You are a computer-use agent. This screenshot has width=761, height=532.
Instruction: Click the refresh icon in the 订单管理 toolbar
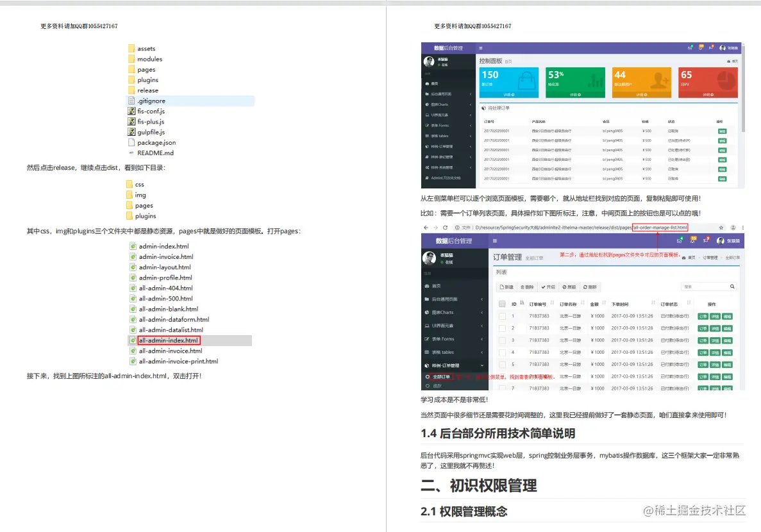point(589,287)
